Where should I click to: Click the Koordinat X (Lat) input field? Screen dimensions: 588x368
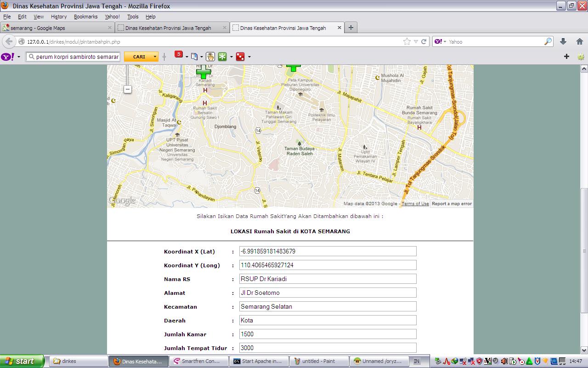[328, 251]
